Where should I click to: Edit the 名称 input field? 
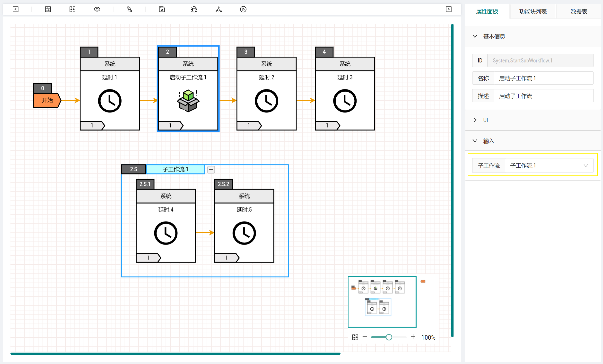(x=543, y=78)
